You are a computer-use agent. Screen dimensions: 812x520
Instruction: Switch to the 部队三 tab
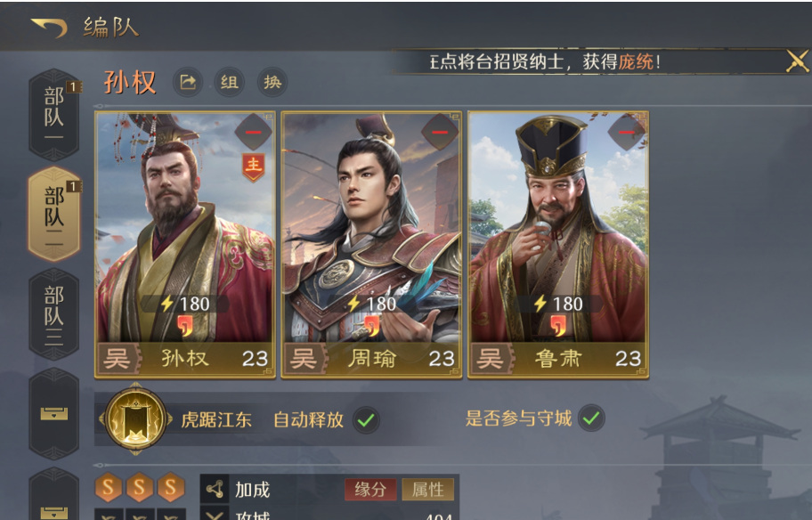pos(53,313)
